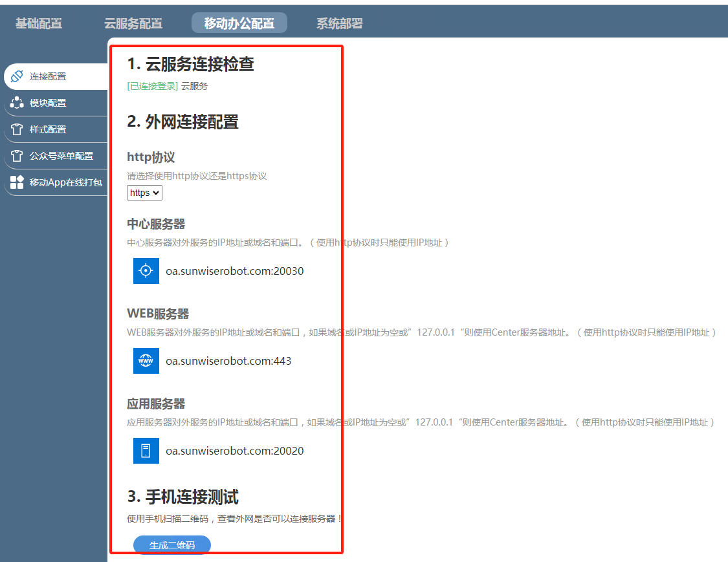The image size is (728, 562).
Task: Click the http协议 section label
Action: (x=151, y=157)
